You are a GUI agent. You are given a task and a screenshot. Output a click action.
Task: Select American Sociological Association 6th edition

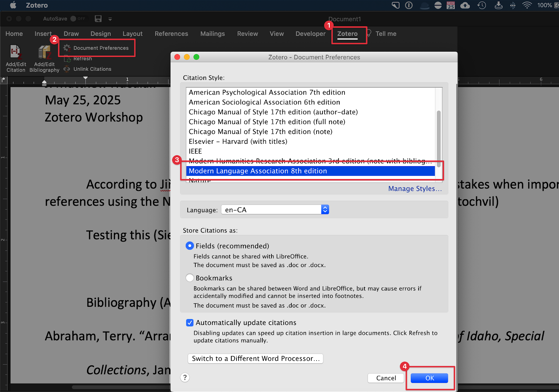tap(311, 102)
